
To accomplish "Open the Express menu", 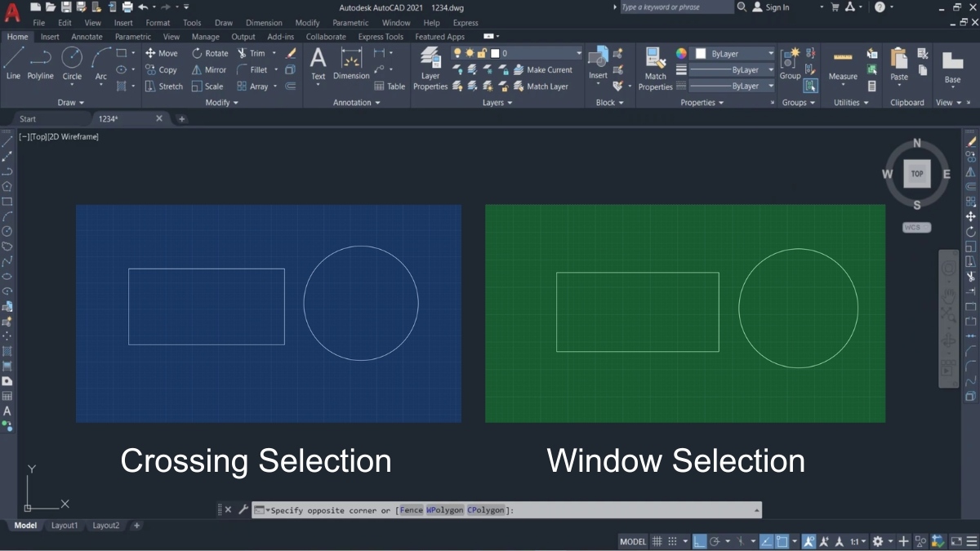I will [x=465, y=23].
